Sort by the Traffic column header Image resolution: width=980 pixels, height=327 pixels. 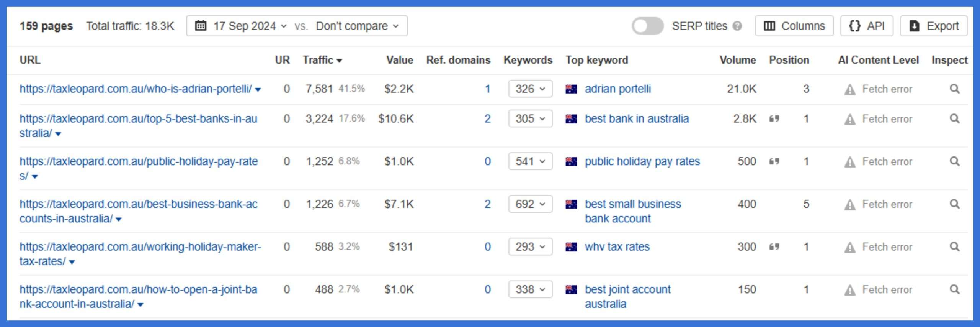(x=322, y=60)
